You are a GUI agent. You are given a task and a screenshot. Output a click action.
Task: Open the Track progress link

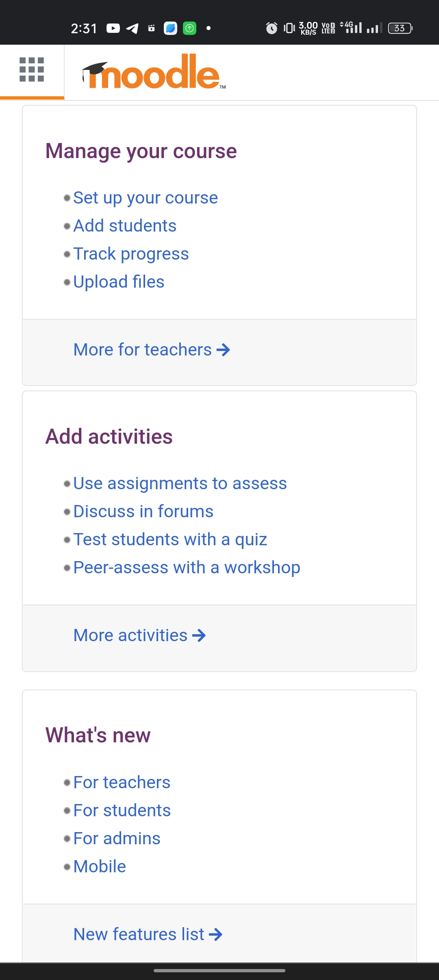point(131,254)
